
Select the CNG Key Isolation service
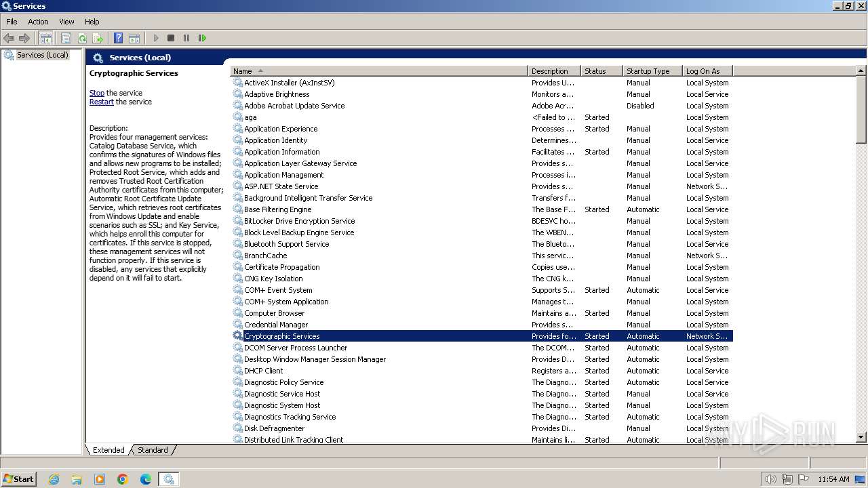tap(481, 279)
